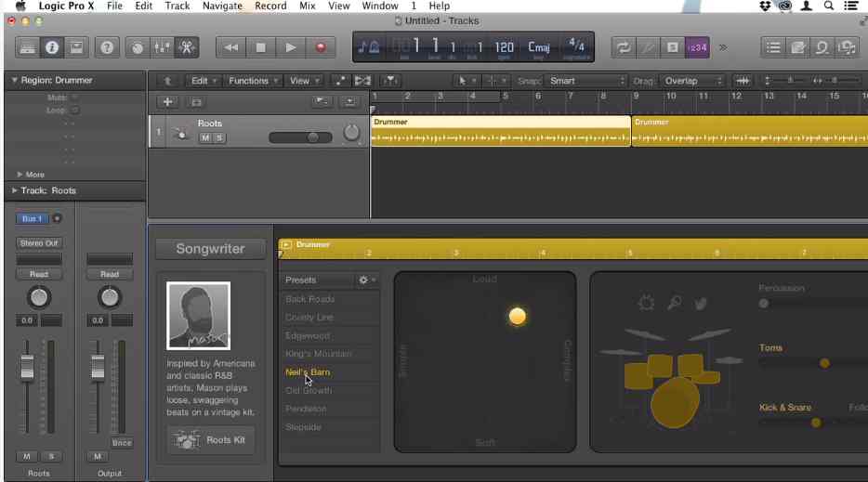
Task: Open the Toolbar display button
Action: [x=76, y=47]
